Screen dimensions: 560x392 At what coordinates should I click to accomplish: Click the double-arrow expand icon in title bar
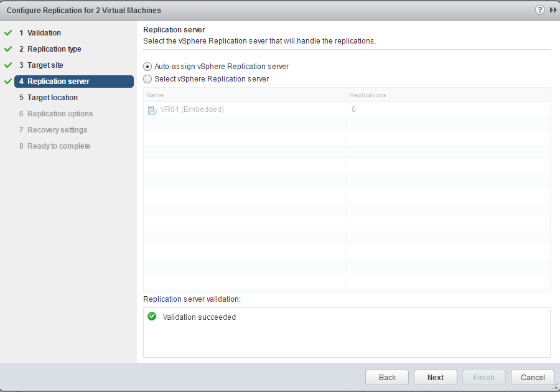[553, 11]
